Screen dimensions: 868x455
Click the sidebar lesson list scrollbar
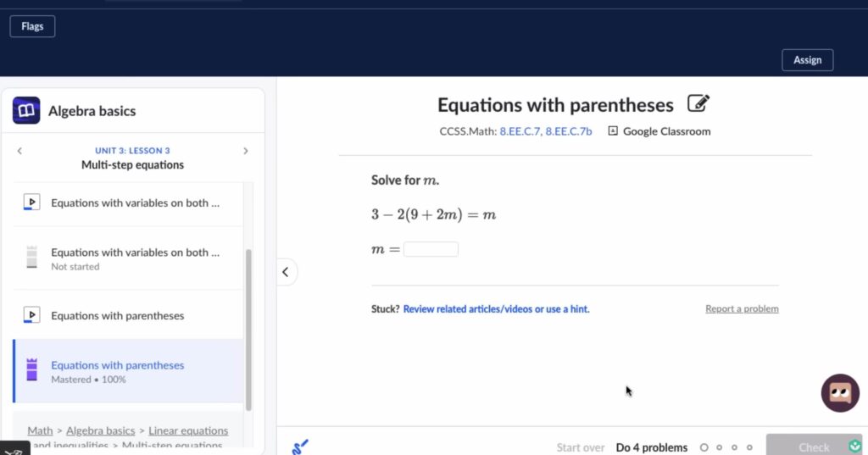tap(248, 330)
